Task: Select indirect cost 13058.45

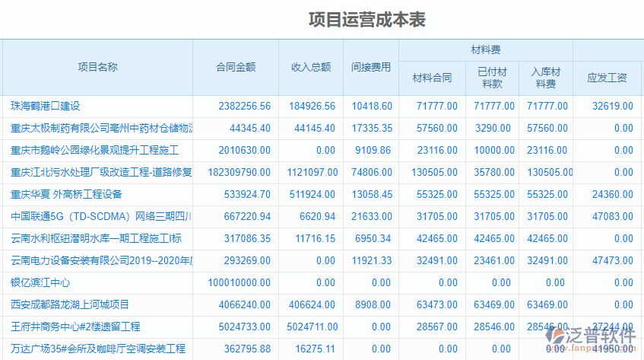Action: point(372,195)
